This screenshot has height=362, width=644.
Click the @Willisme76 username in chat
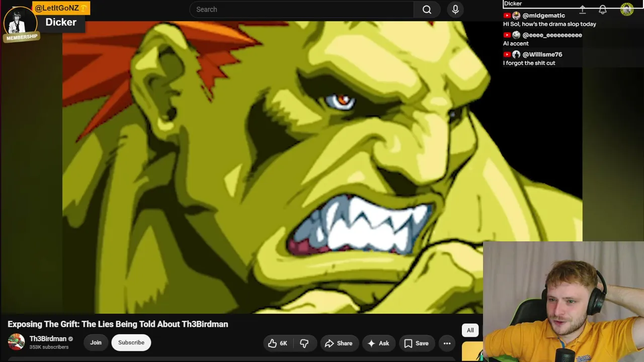(542, 54)
